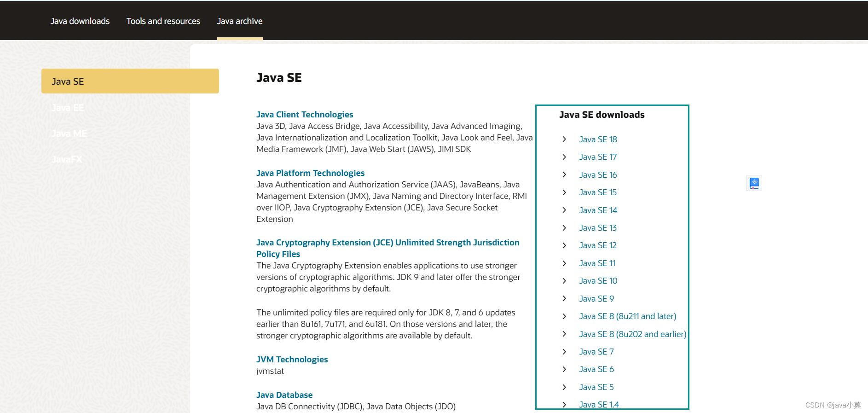
Task: Expand the chevron beside Java SE 14
Action: point(564,210)
